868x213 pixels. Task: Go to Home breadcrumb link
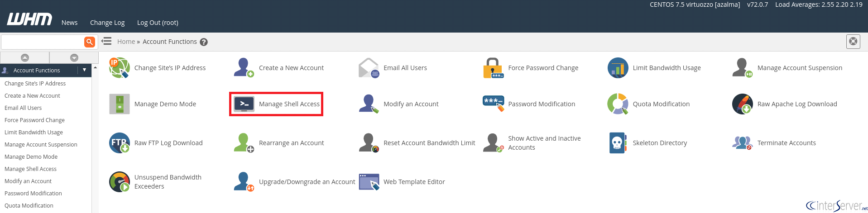point(126,42)
